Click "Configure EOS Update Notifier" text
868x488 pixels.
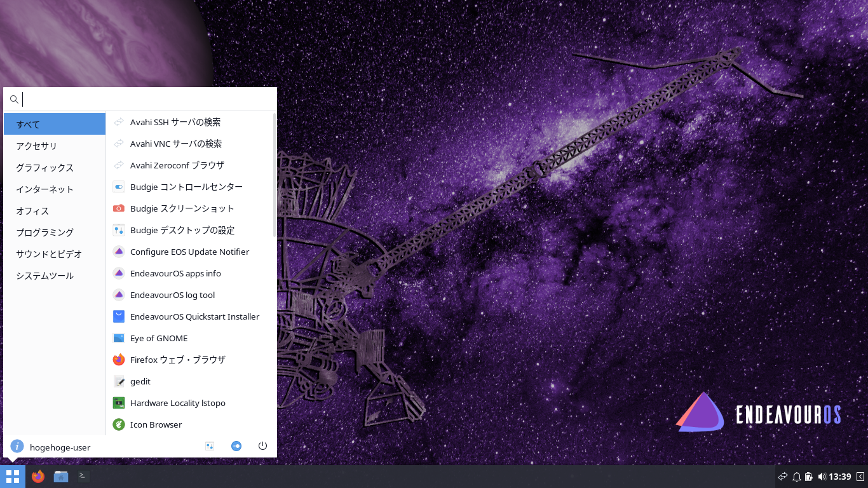point(189,252)
